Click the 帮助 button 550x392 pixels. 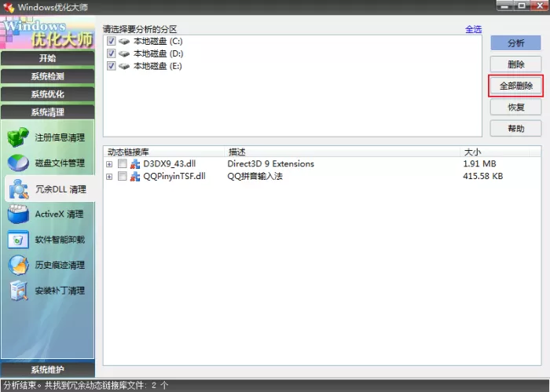click(515, 129)
